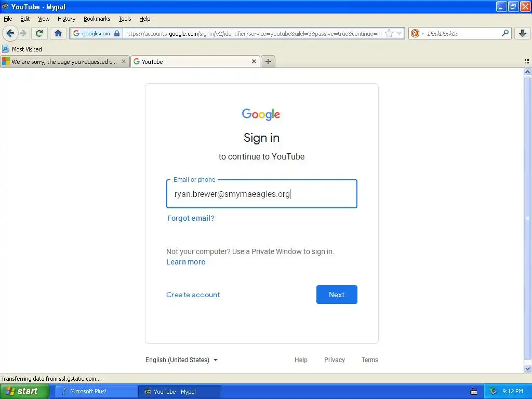Open the address bar history dropdown arrow

tap(400, 33)
